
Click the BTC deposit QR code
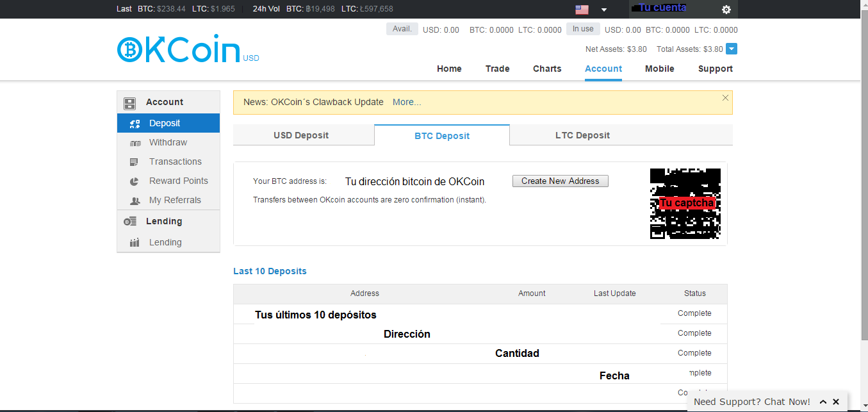pyautogui.click(x=685, y=204)
